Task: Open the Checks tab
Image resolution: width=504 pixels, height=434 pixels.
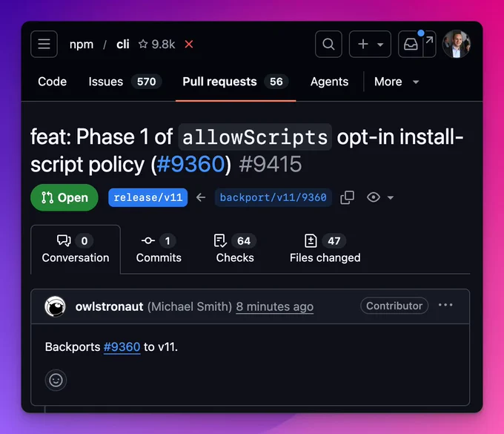Action: click(235, 249)
